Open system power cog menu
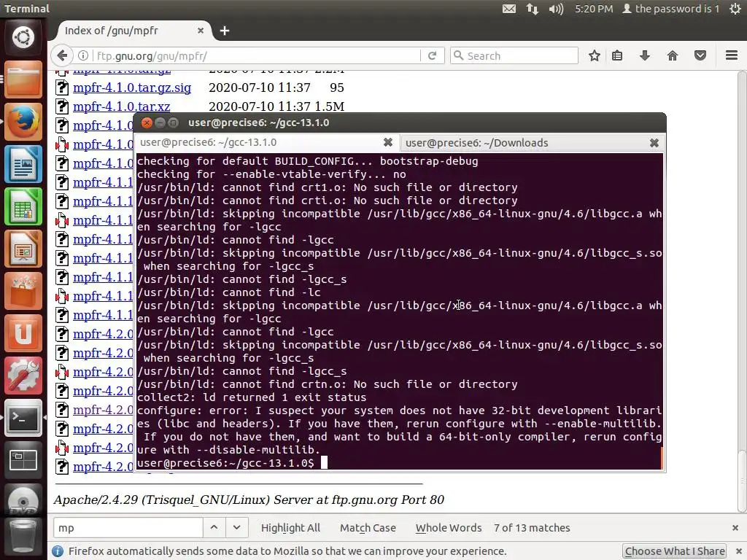The width and height of the screenshot is (747, 560). (735, 9)
